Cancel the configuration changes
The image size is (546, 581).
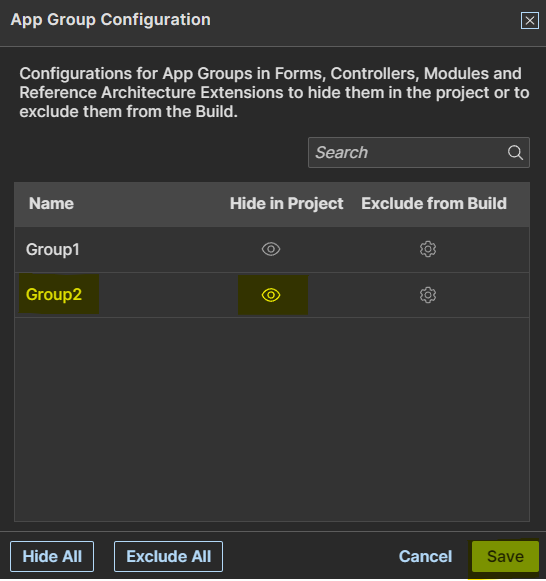tap(426, 557)
